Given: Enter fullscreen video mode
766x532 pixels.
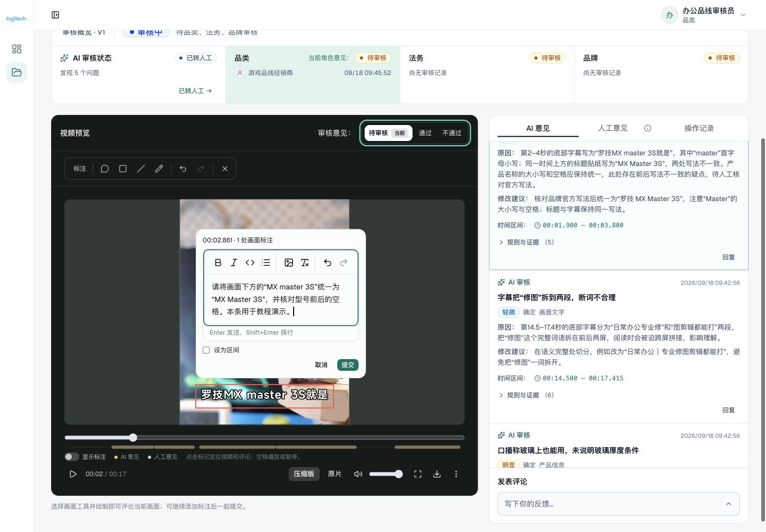Looking at the screenshot, I should (418, 474).
